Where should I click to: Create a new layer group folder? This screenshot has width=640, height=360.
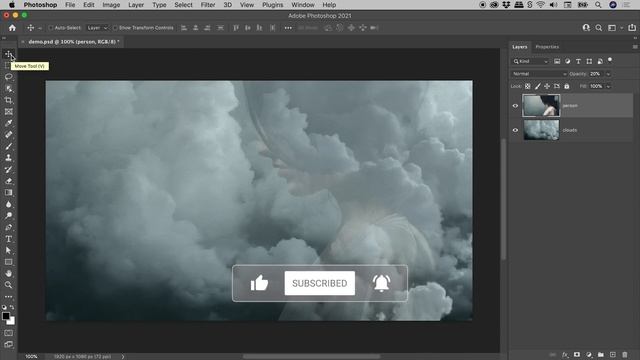(600, 355)
